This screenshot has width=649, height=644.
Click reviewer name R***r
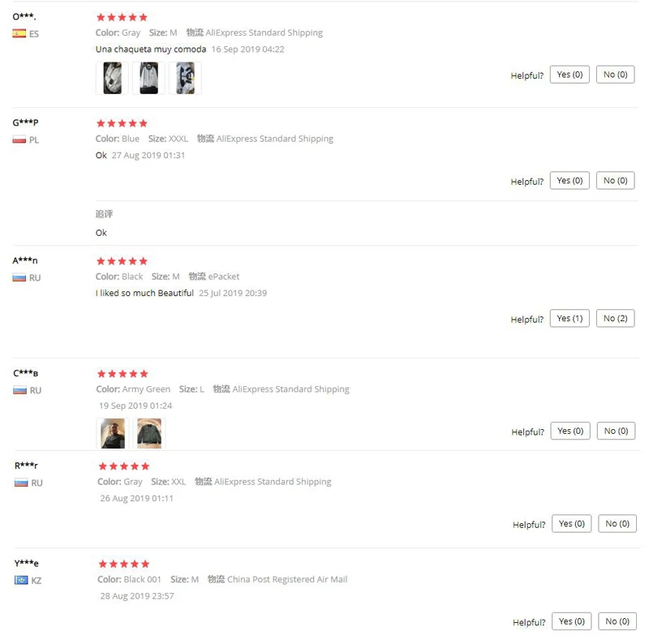tap(26, 466)
